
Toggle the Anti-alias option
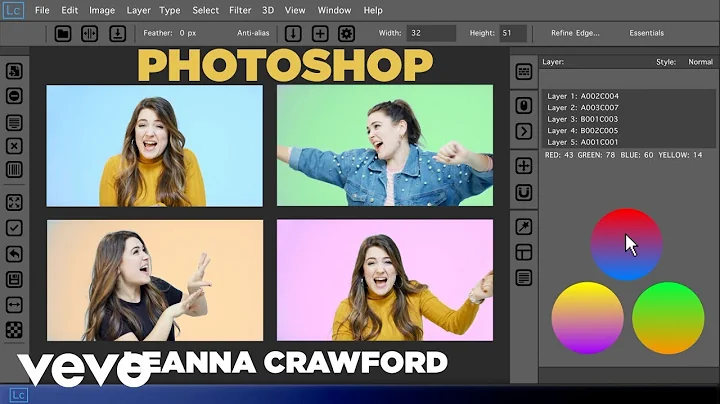(253, 33)
